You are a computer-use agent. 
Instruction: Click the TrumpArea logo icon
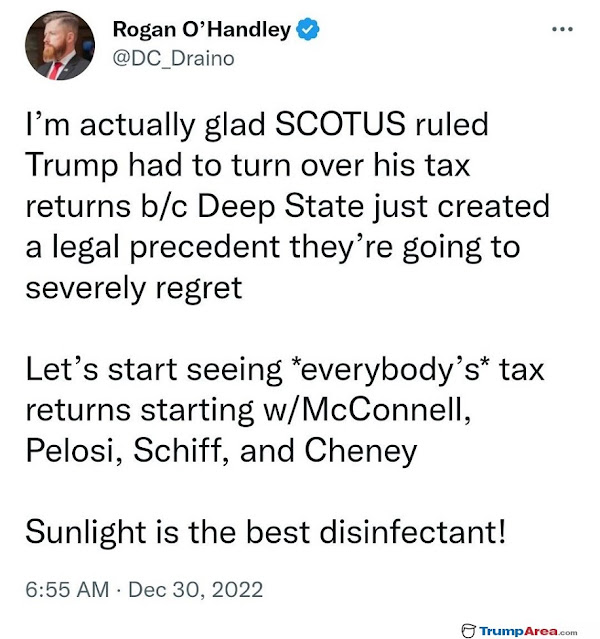tap(470, 630)
